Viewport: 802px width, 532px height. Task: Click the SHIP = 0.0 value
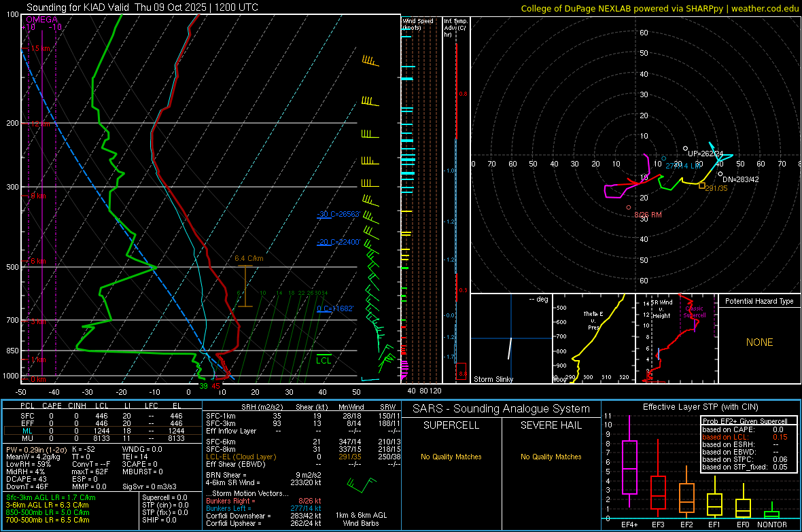159,520
